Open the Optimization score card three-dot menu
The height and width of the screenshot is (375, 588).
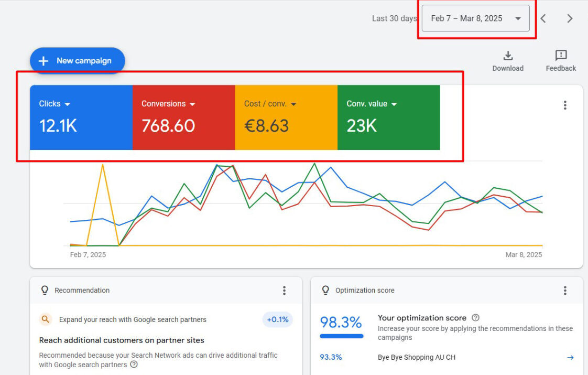[x=565, y=290]
